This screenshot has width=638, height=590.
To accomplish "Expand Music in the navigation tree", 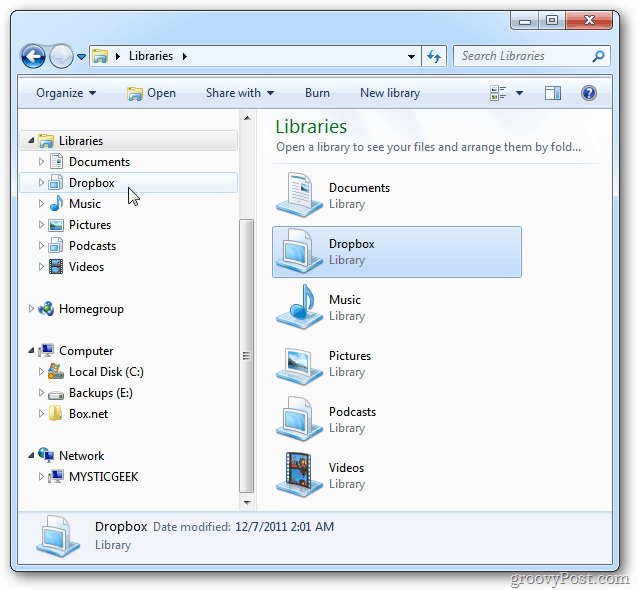I will pyautogui.click(x=41, y=203).
